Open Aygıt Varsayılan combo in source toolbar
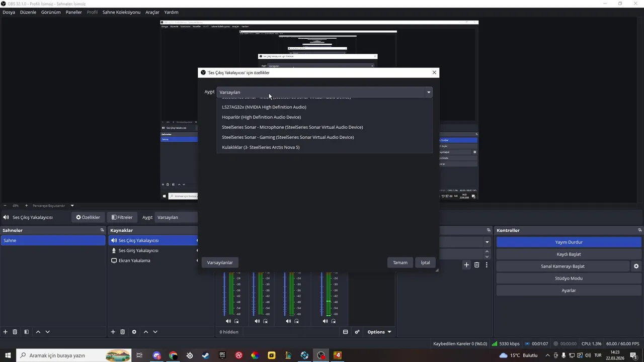This screenshot has height=362, width=644. pos(177,217)
